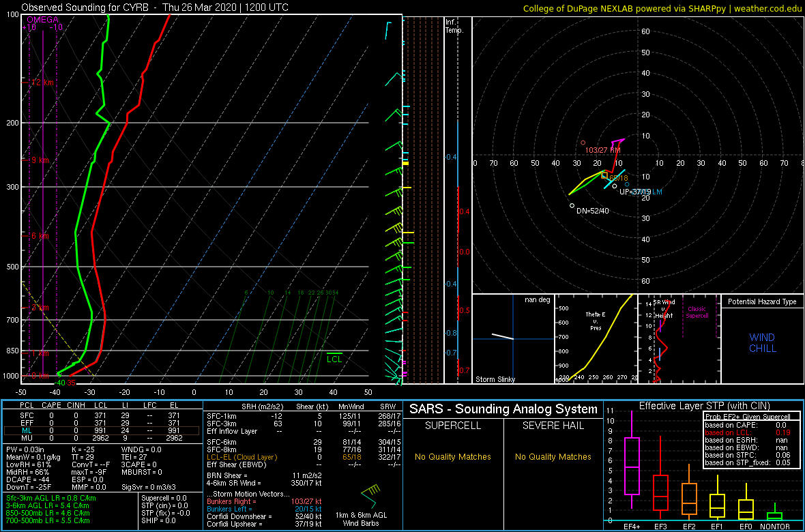This screenshot has height=532, width=805.
Task: Click the Potential Hazard Type heading
Action: click(x=761, y=302)
